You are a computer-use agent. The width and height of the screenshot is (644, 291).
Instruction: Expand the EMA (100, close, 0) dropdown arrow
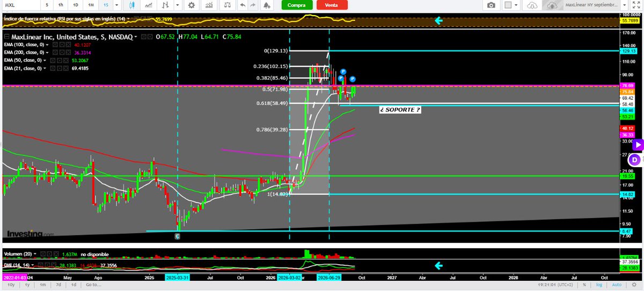click(x=47, y=45)
